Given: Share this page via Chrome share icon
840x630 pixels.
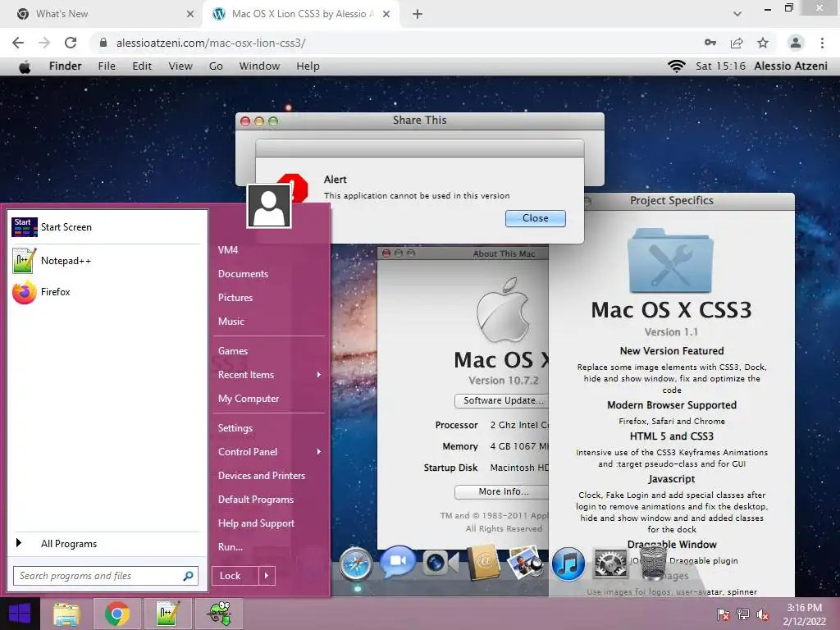Looking at the screenshot, I should point(737,43).
